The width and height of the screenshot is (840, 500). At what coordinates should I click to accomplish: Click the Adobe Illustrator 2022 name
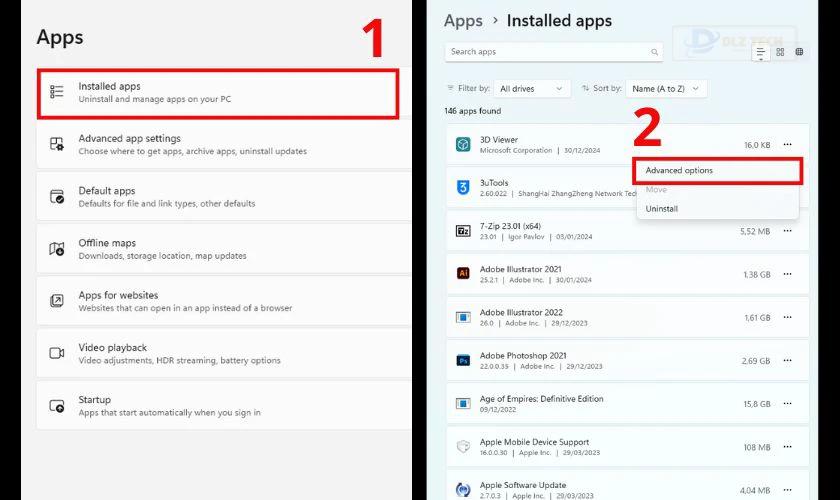coord(521,312)
